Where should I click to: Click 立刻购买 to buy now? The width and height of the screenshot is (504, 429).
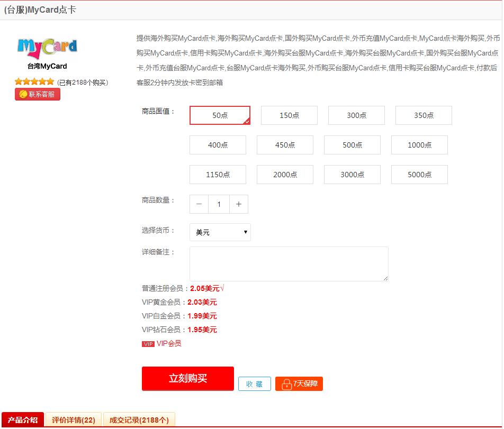[x=188, y=378]
